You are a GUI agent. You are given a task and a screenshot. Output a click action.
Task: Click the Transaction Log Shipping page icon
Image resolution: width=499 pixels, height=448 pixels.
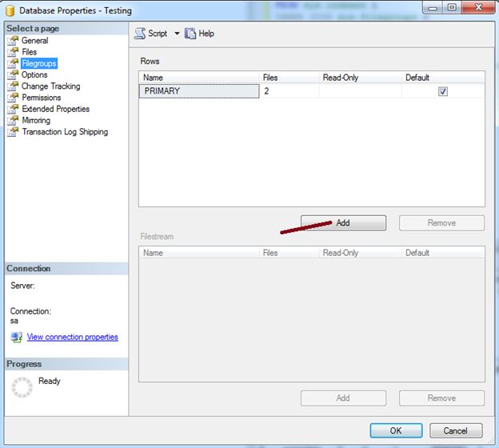coord(13,132)
